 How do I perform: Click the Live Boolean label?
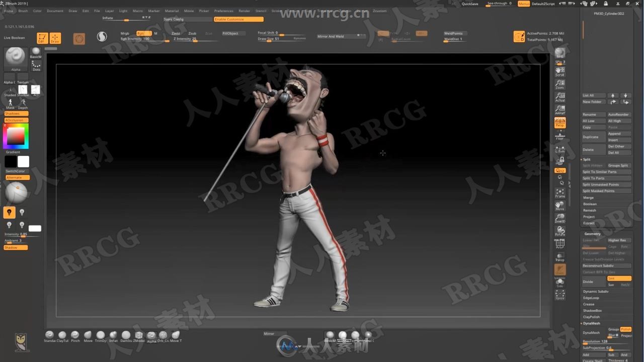tap(14, 38)
